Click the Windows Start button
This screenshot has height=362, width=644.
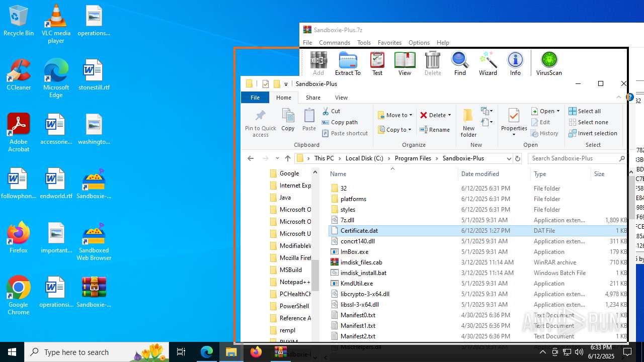12,352
